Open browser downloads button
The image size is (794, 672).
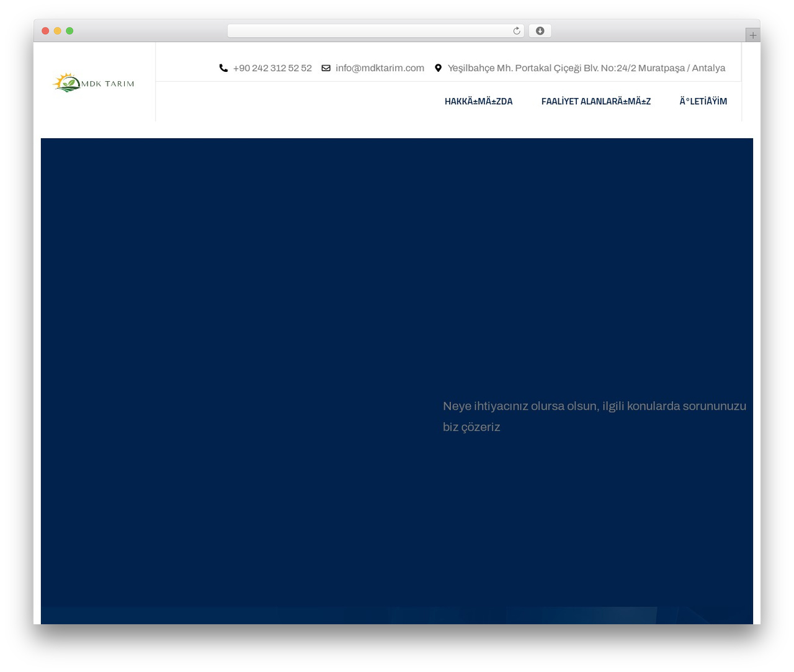click(540, 31)
